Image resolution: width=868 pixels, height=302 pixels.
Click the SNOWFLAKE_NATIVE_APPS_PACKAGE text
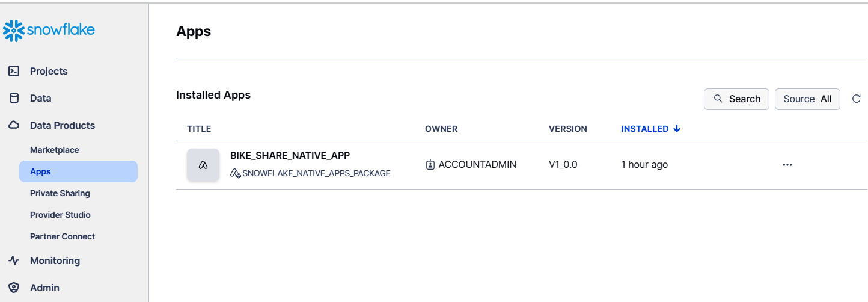pyautogui.click(x=316, y=173)
